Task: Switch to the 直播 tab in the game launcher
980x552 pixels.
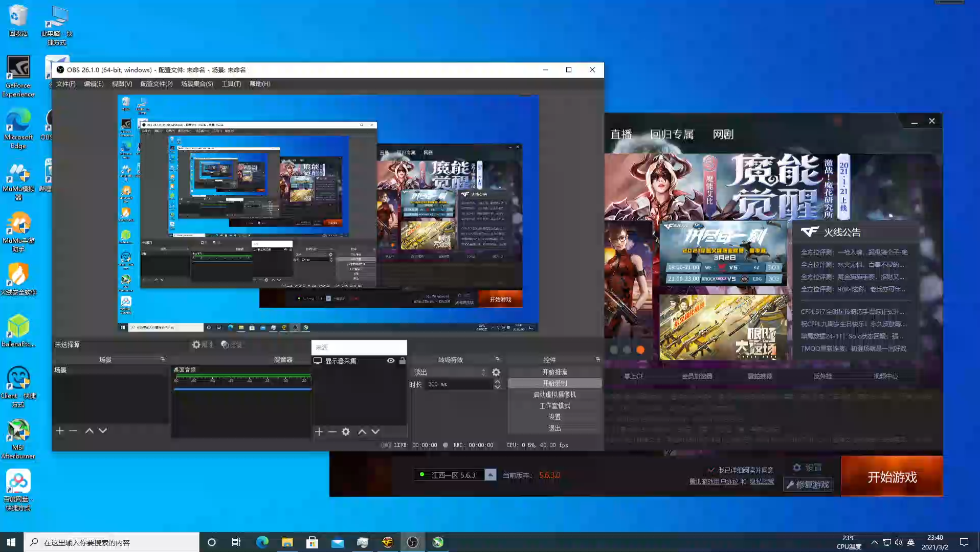Action: click(x=621, y=134)
